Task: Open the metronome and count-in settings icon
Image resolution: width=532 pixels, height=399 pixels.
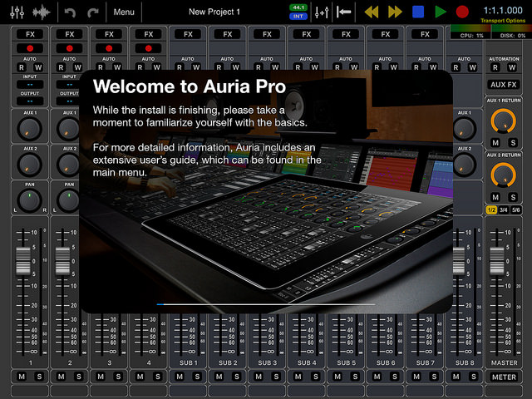Action: [x=322, y=12]
